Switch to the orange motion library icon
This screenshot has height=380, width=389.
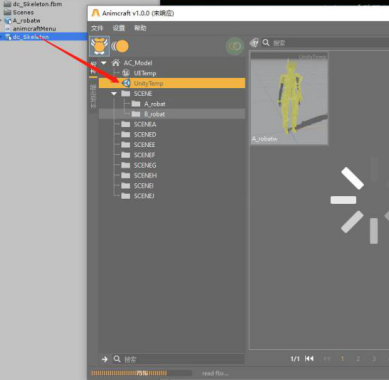tap(120, 46)
